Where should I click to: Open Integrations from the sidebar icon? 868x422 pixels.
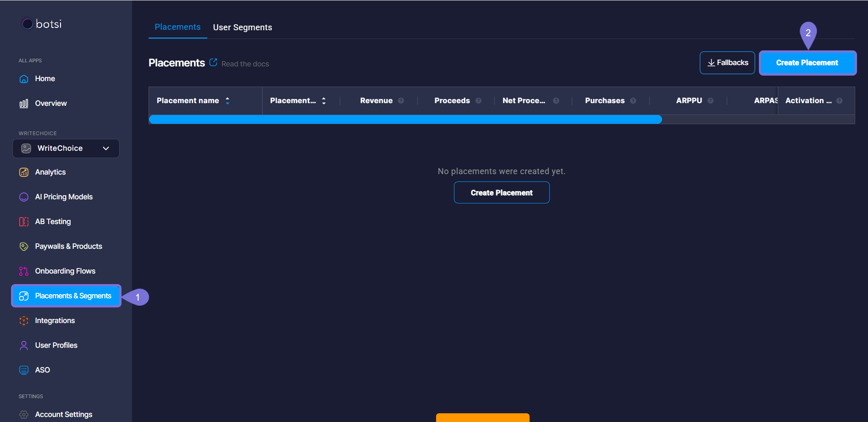pyautogui.click(x=24, y=321)
